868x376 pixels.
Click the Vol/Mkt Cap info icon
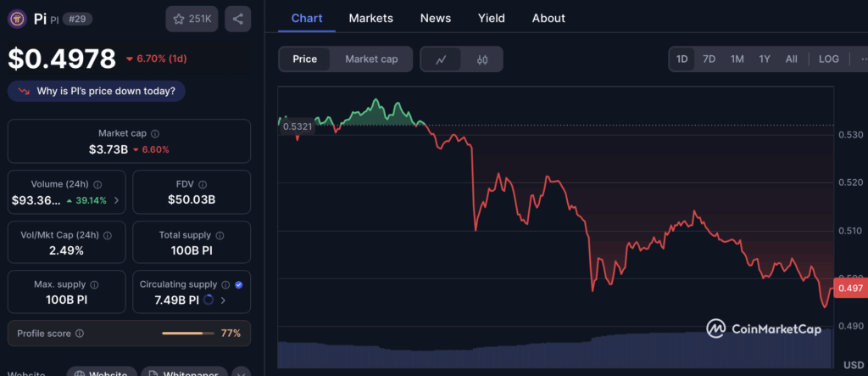108,235
